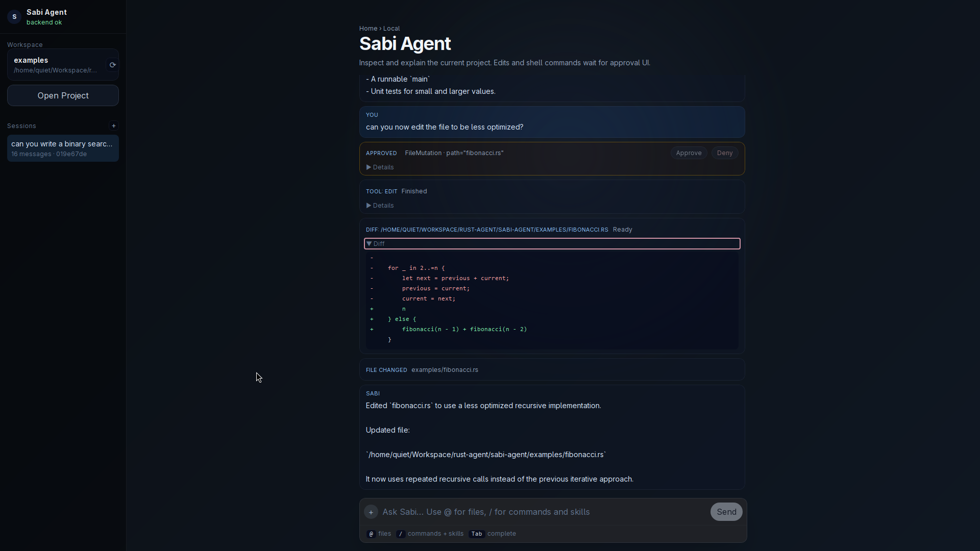Click the TOOL: EDIT label
Image resolution: width=980 pixels, height=551 pixels.
point(381,191)
